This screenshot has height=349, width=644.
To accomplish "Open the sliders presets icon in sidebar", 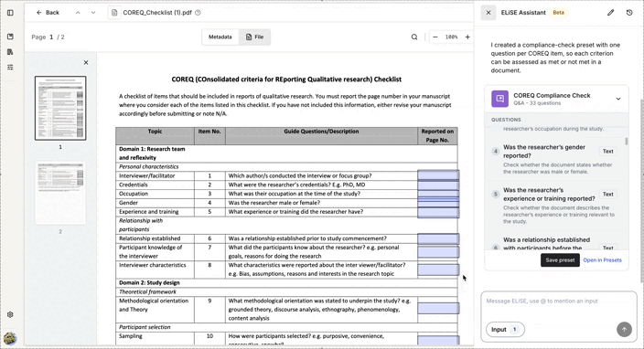I will point(10,67).
